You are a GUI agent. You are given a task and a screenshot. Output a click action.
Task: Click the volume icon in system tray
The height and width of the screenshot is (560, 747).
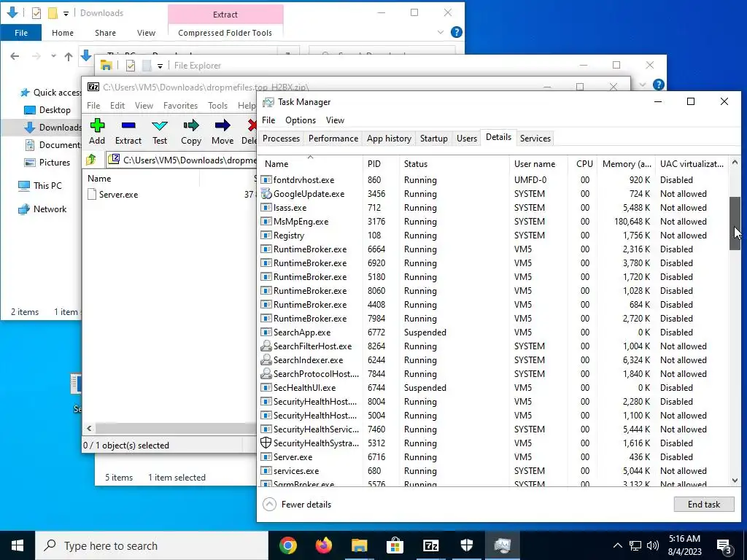(653, 545)
